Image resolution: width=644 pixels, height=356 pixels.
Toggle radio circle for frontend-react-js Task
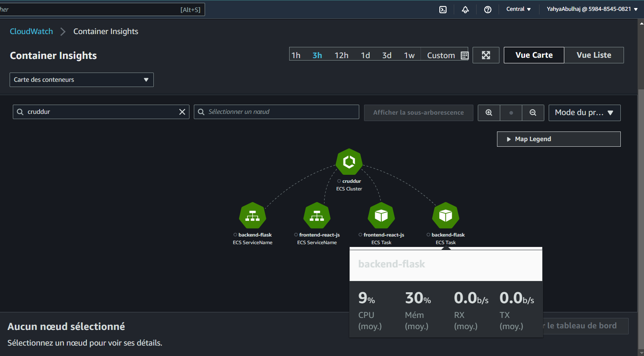coord(360,235)
